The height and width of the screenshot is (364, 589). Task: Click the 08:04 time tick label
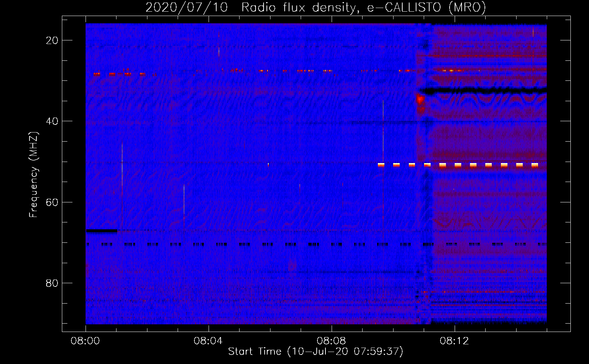tap(208, 341)
